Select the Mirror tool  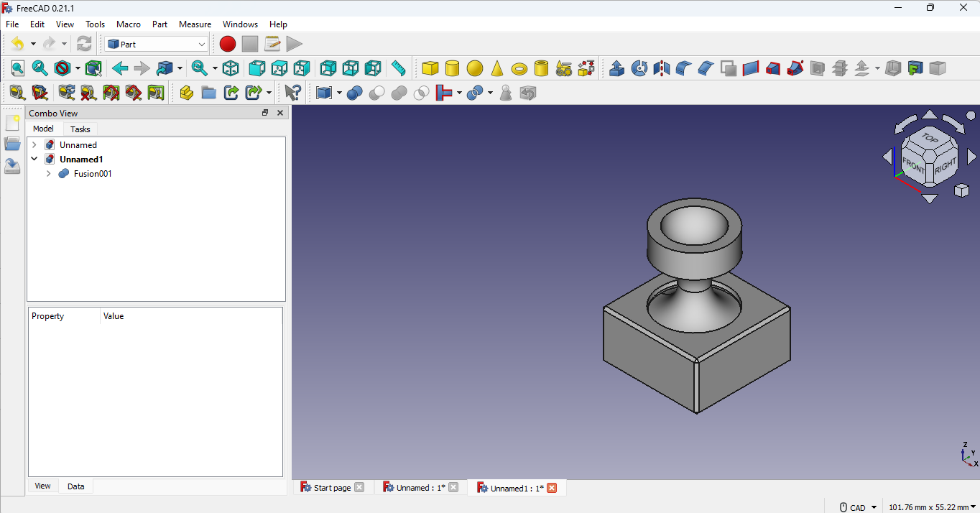click(x=661, y=68)
